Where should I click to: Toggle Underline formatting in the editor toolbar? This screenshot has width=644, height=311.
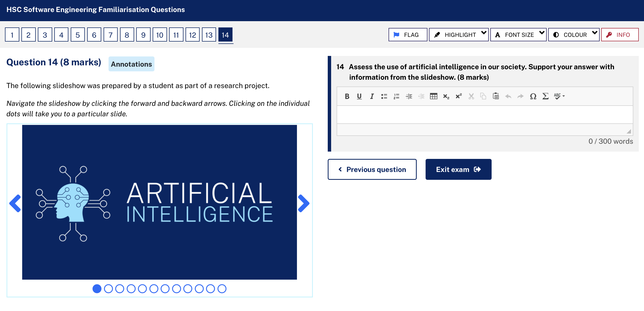point(359,96)
